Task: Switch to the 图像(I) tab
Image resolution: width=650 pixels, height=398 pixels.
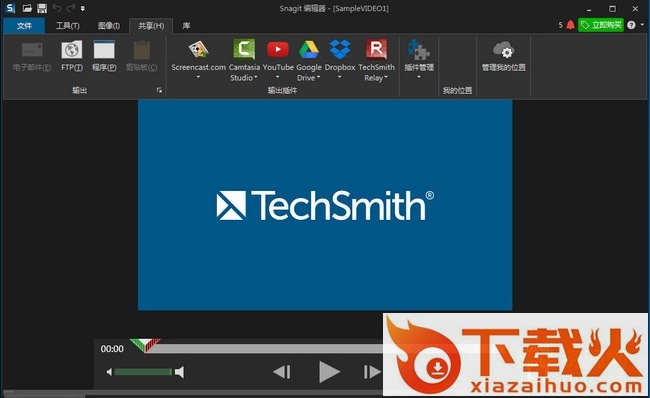Action: click(x=109, y=26)
